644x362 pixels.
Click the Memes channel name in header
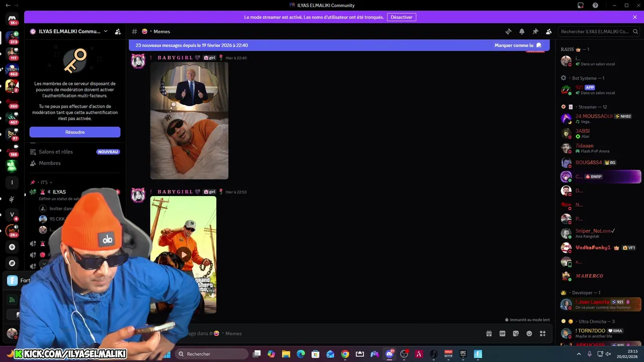(x=162, y=31)
